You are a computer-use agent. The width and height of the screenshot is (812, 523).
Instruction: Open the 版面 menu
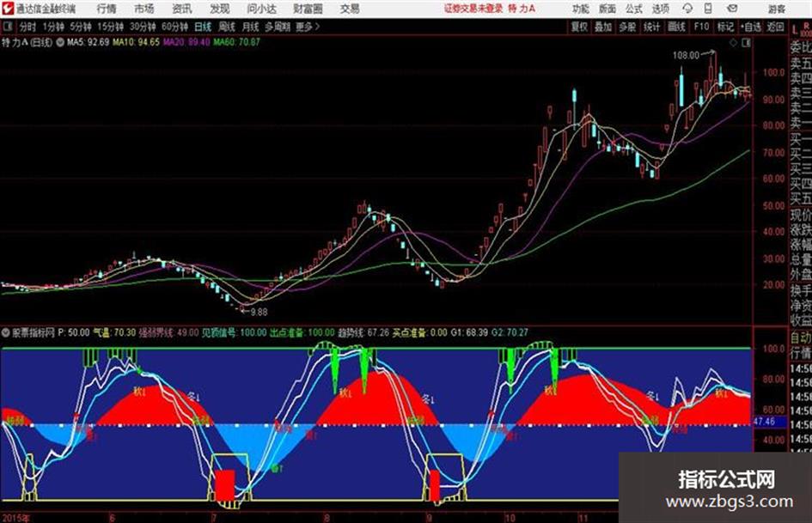pyautogui.click(x=607, y=9)
